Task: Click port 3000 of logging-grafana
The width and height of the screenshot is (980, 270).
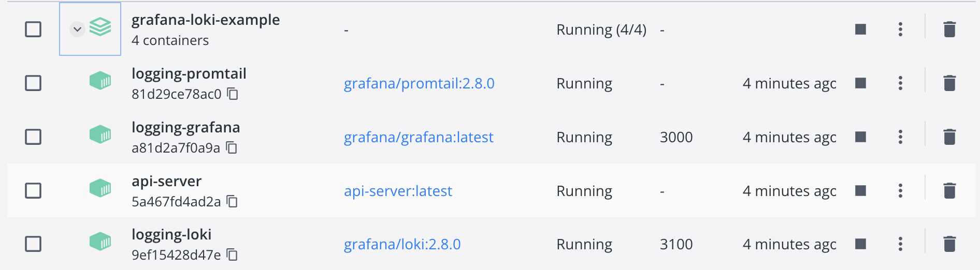Action: pyautogui.click(x=676, y=137)
